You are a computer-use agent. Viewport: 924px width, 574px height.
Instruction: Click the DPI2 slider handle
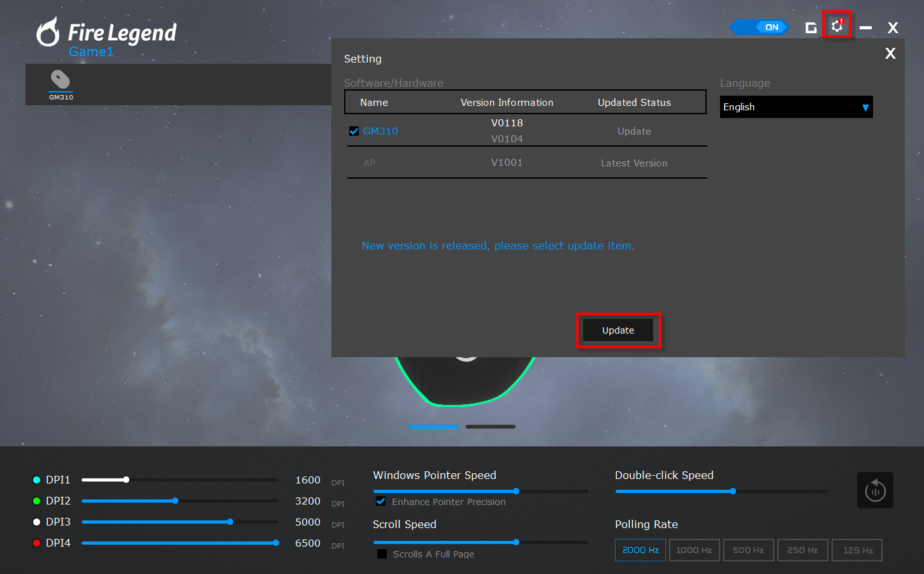(175, 501)
